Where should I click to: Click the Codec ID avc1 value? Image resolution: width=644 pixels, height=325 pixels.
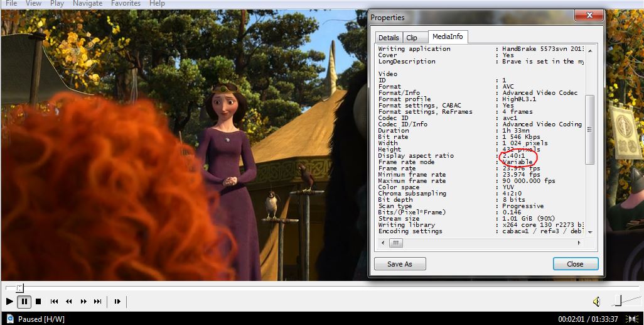pyautogui.click(x=512, y=118)
